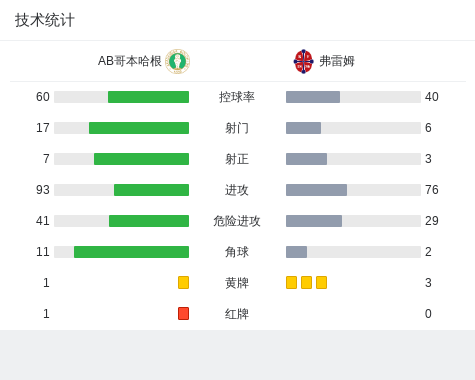
Task: Click 弗雷姆's third yellow card icon
Action: (x=322, y=282)
